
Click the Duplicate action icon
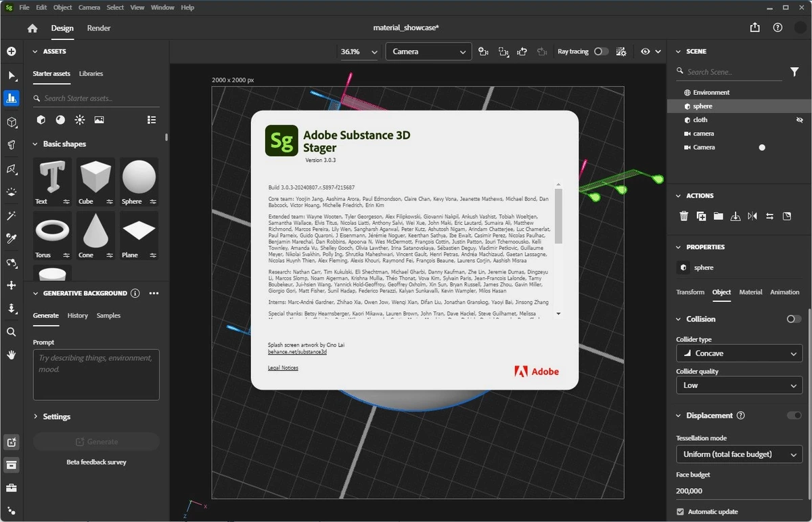pyautogui.click(x=701, y=216)
